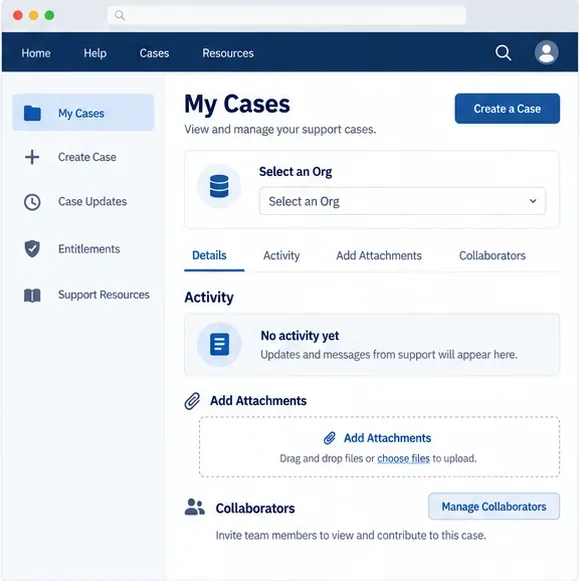Select My Cases in the sidebar
The height and width of the screenshot is (581, 579).
pyautogui.click(x=83, y=112)
